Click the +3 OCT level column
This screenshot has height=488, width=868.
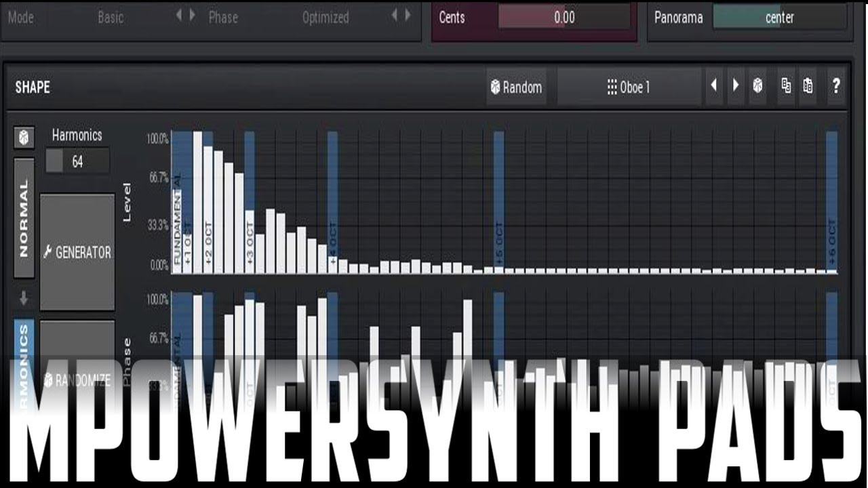250,202
